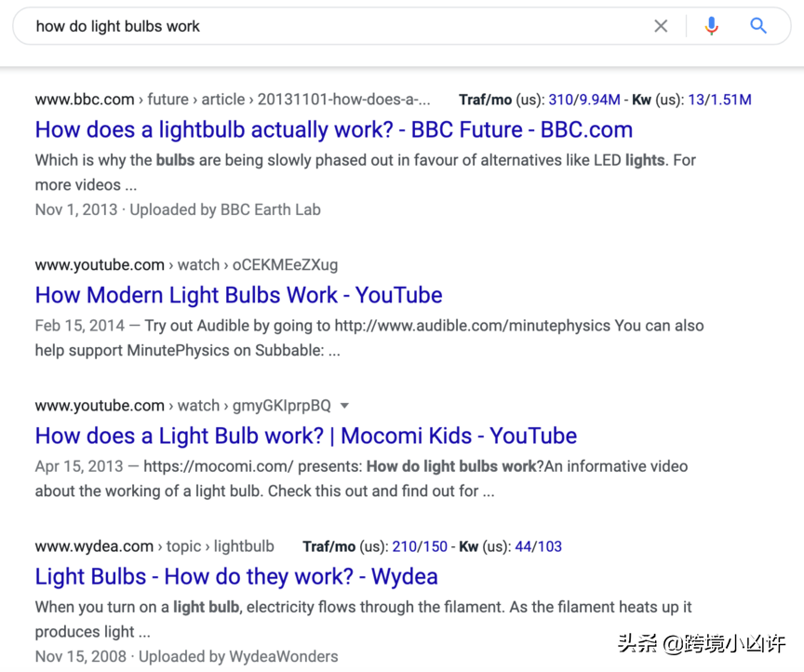Open 'Light Bulbs - How do they work? - Wydea' result
This screenshot has width=804, height=672.
236,576
